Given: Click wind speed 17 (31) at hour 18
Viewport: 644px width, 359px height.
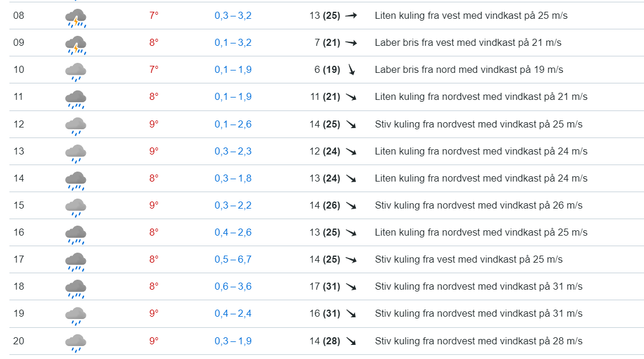Looking at the screenshot, I should coord(325,287).
